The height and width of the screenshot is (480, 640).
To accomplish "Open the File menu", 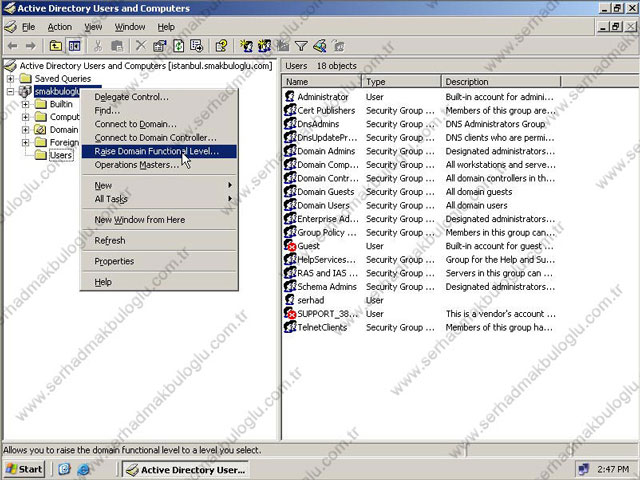I will coord(28,27).
